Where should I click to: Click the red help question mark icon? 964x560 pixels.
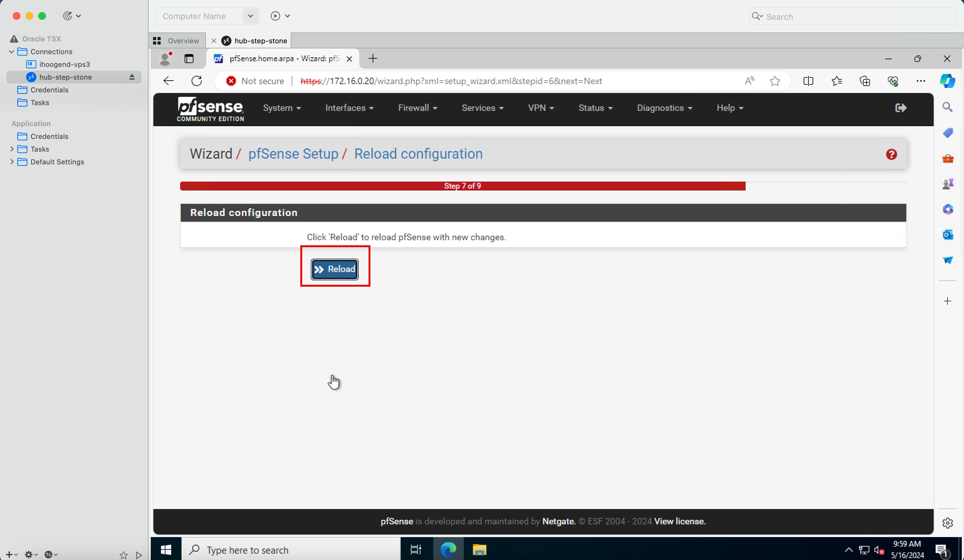pos(891,154)
